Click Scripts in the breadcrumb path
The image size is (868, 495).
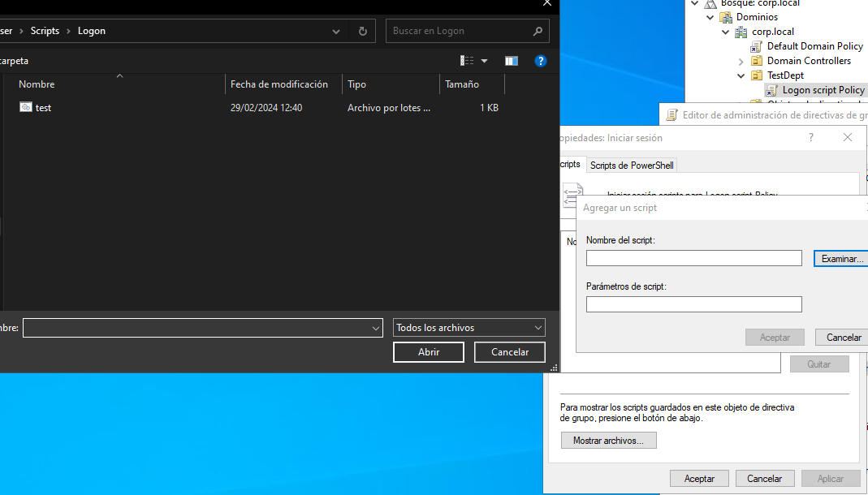pyautogui.click(x=45, y=31)
